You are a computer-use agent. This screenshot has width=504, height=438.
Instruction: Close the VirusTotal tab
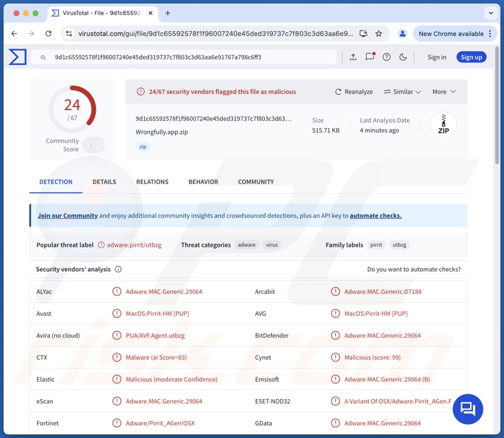click(151, 13)
